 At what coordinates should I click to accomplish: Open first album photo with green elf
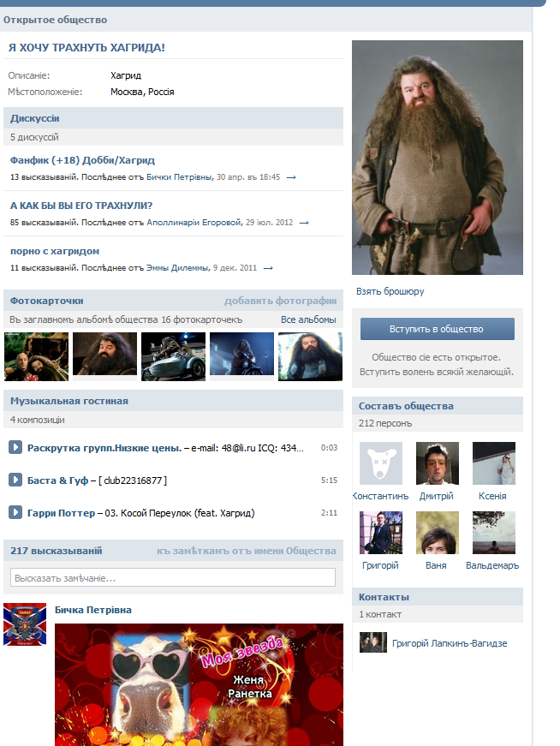(x=36, y=356)
